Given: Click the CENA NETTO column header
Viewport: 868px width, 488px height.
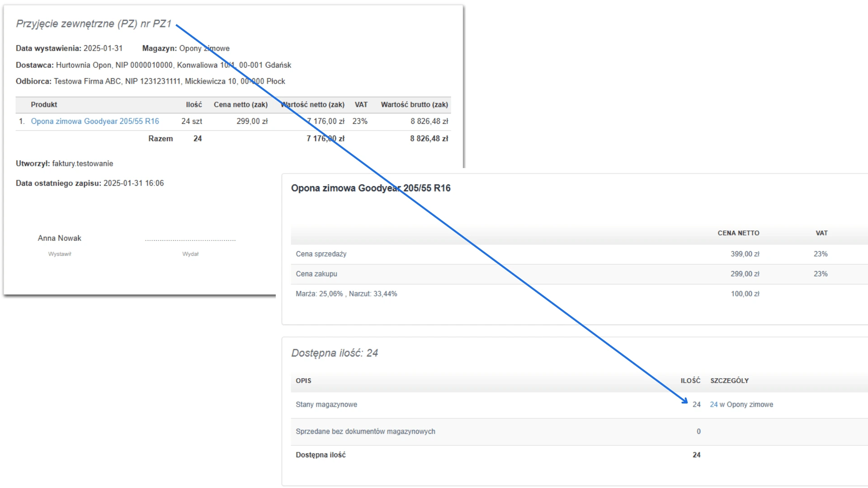Looking at the screenshot, I should [x=738, y=233].
